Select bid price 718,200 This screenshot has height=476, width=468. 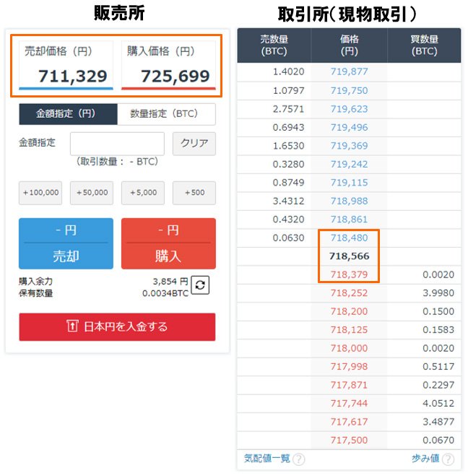[x=349, y=311]
